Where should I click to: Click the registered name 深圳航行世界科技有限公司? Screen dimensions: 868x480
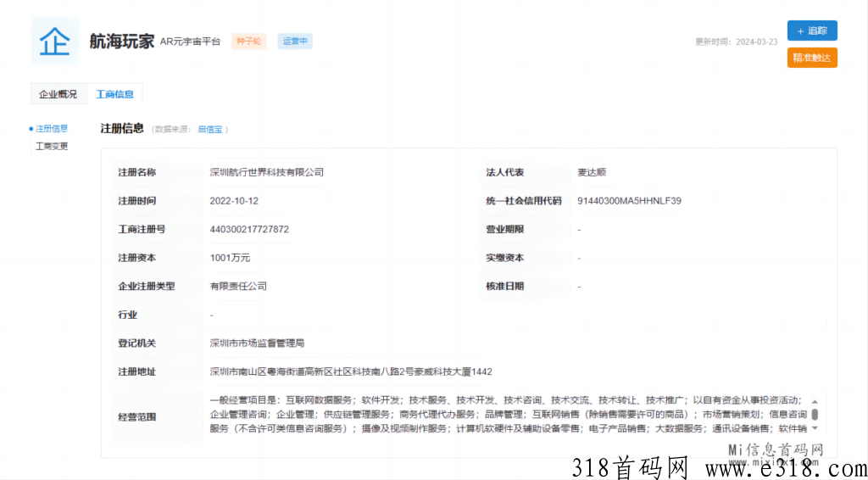[267, 172]
